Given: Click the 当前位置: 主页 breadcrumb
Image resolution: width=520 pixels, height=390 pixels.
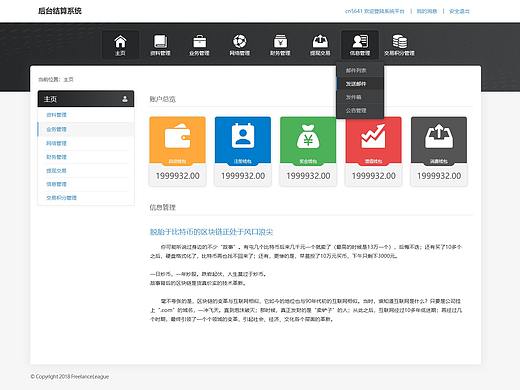Looking at the screenshot, I should click(x=56, y=79).
